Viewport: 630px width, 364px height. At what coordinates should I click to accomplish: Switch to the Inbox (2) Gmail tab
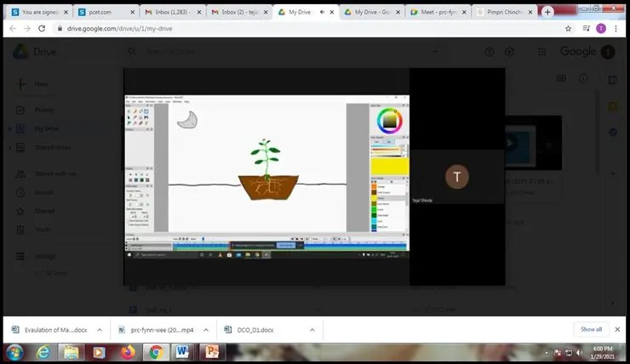pos(238,12)
